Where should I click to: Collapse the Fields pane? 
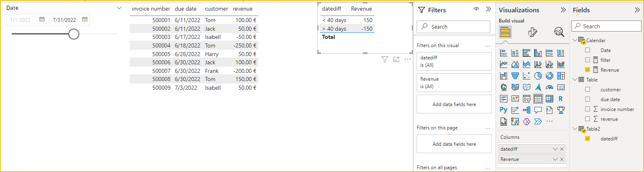(637, 10)
